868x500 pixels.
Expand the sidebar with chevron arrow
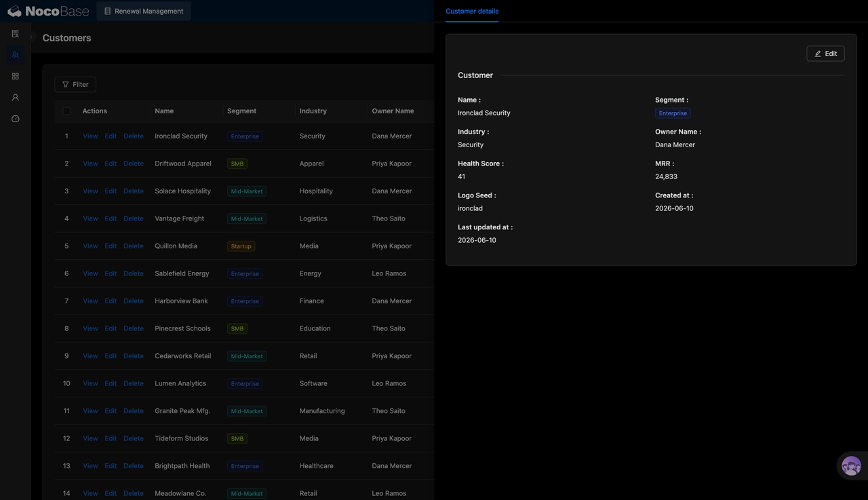coord(31,37)
